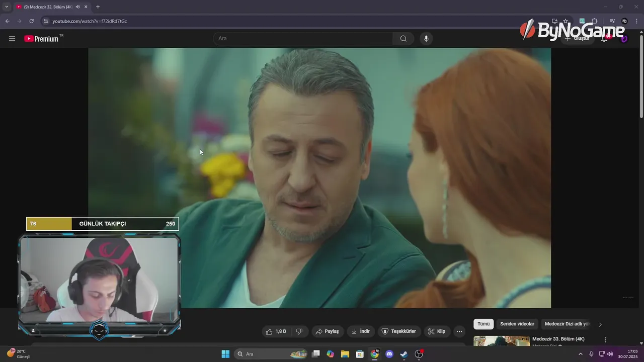
Task: View site information icon in address bar
Action: pyautogui.click(x=46, y=21)
